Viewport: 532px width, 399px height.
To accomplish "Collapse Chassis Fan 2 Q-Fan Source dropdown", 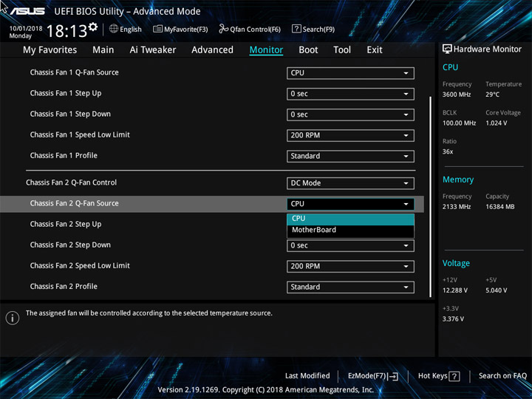I will tap(350, 204).
